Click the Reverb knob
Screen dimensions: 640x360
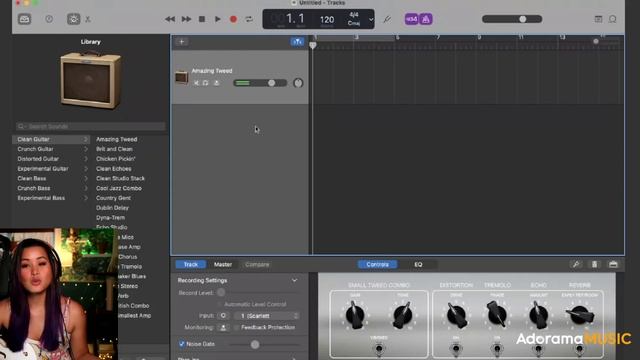pos(580,315)
